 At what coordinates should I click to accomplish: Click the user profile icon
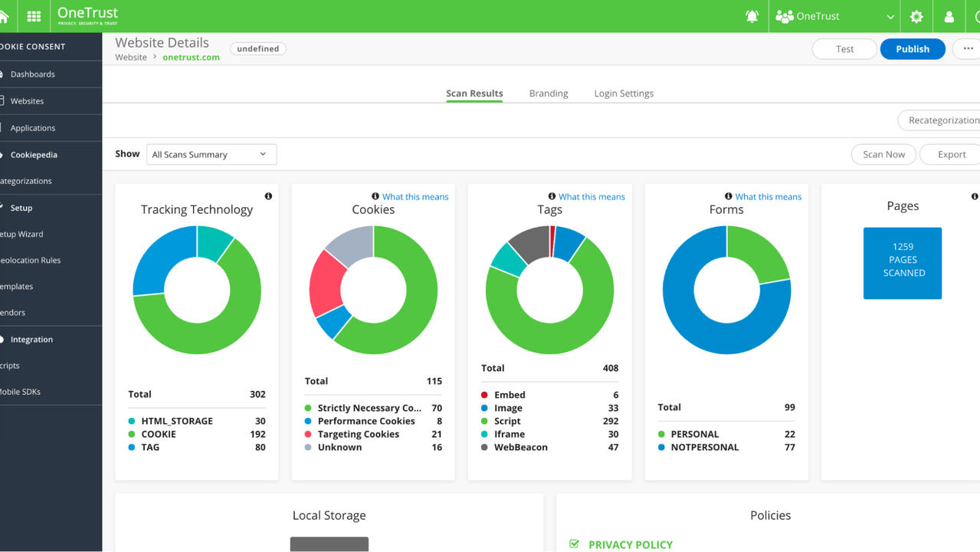point(949,16)
